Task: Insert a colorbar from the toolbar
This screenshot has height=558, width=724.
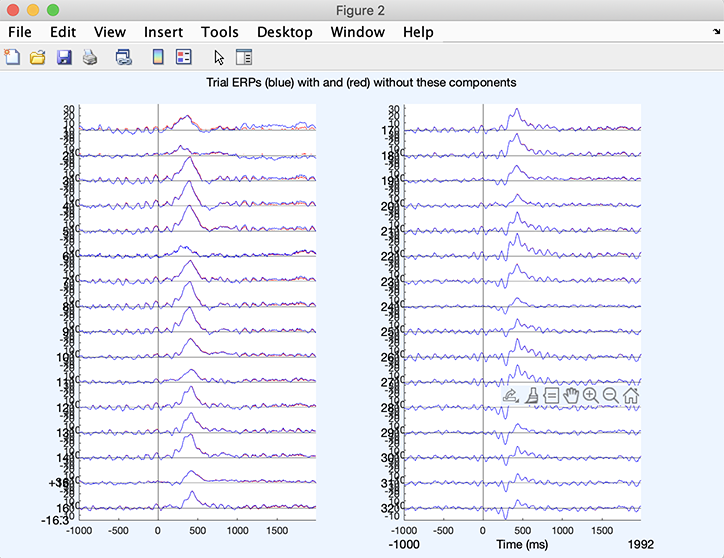Action: (x=158, y=57)
